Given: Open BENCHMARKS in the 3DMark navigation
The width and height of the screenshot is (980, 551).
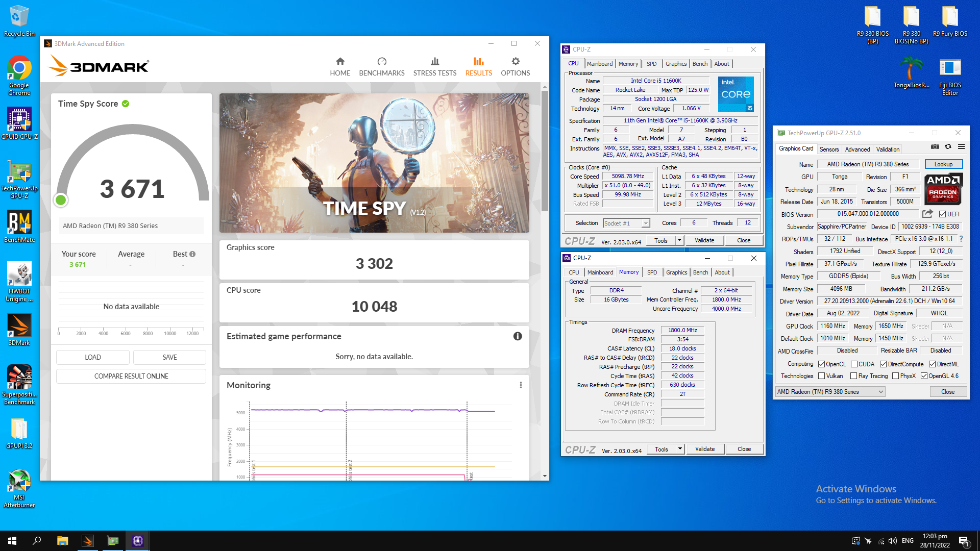Looking at the screenshot, I should pyautogui.click(x=382, y=67).
